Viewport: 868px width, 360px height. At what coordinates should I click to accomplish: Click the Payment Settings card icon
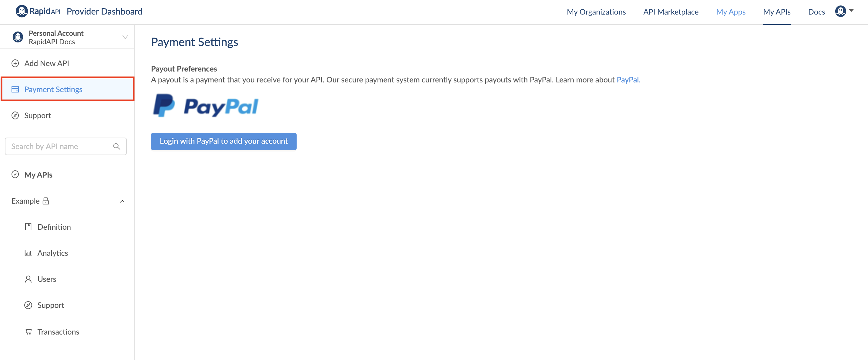click(15, 89)
